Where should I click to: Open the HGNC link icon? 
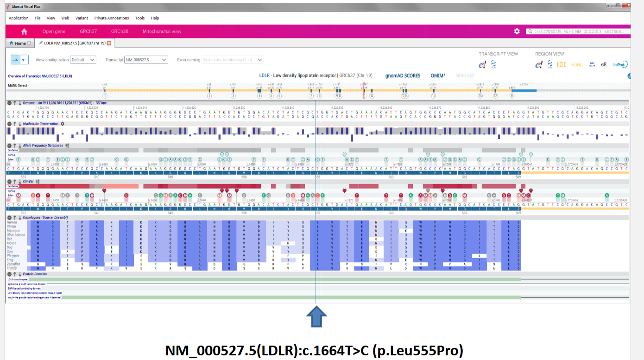576,65
